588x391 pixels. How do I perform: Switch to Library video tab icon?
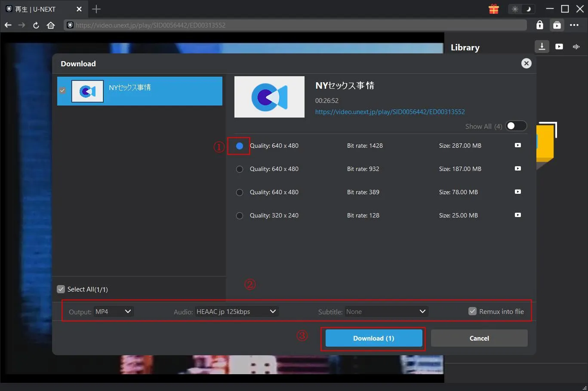(x=559, y=47)
